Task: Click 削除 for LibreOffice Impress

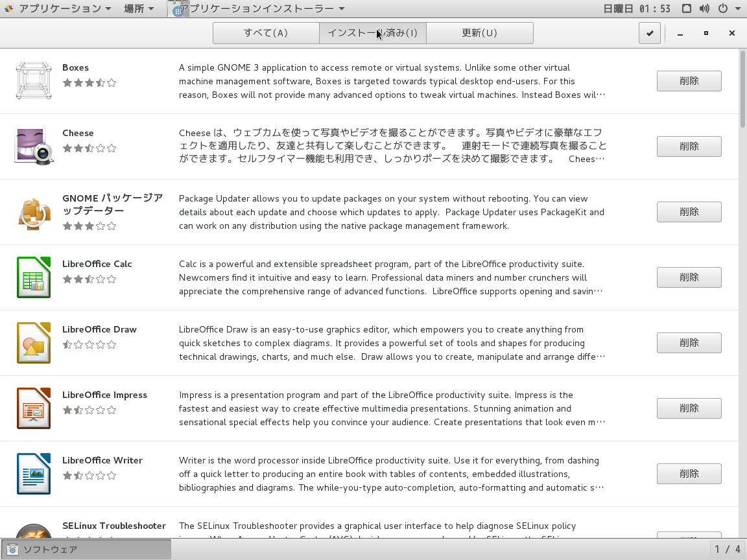Action: pyautogui.click(x=689, y=408)
